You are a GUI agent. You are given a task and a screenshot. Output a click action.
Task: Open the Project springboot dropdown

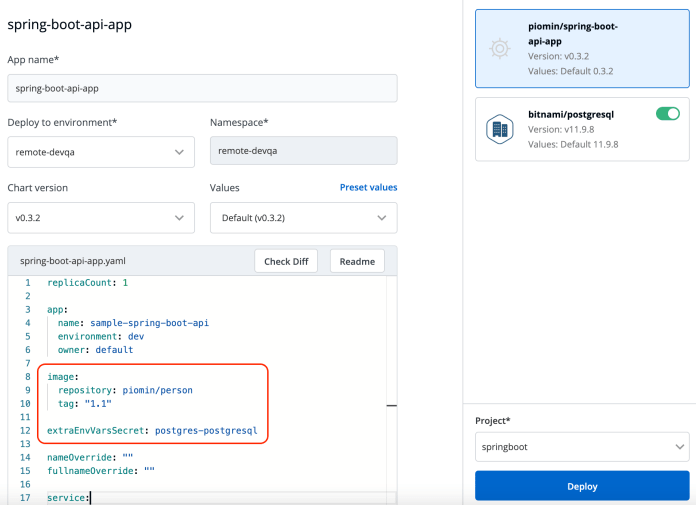[x=582, y=446]
